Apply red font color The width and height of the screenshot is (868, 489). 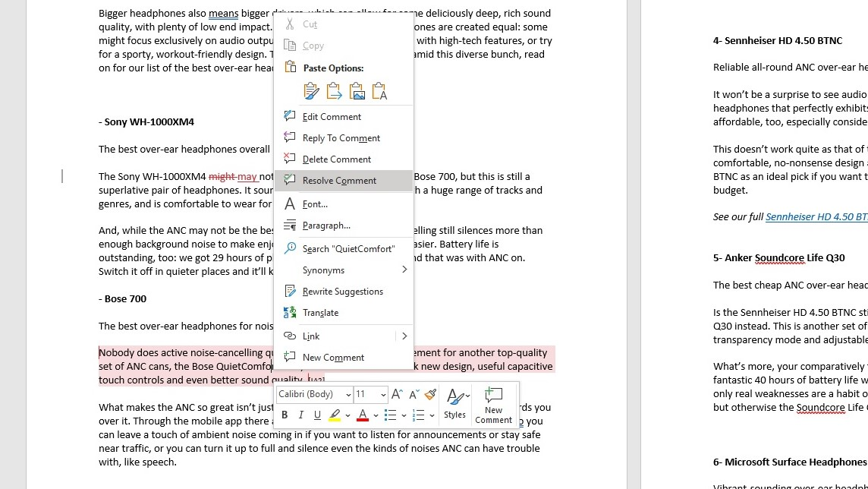pos(363,415)
